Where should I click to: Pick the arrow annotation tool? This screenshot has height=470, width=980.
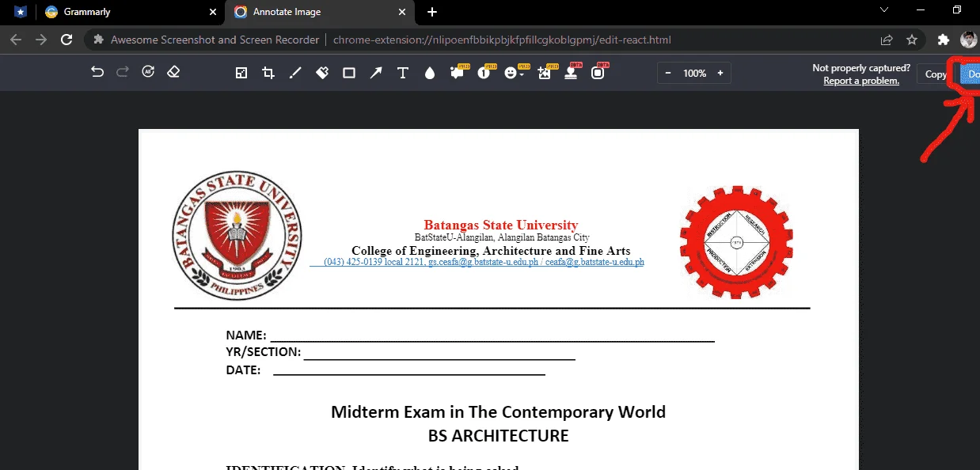(x=376, y=73)
